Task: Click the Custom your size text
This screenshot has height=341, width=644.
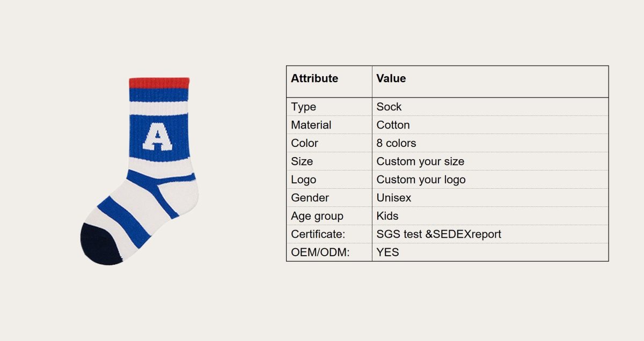Action: click(x=420, y=161)
